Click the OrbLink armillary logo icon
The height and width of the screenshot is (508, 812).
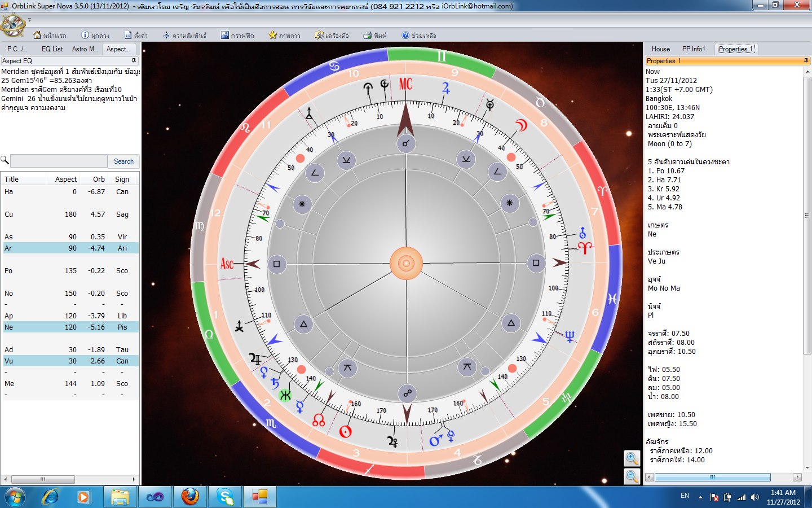click(13, 25)
